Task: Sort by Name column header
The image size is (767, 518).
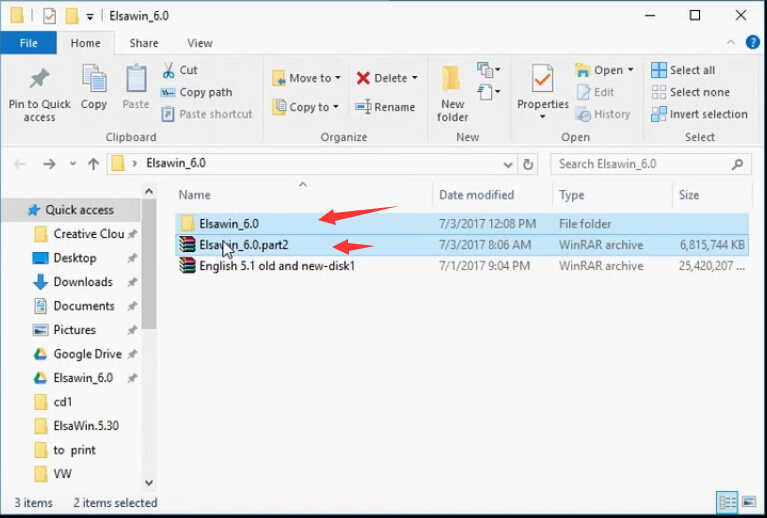Action: pos(195,195)
